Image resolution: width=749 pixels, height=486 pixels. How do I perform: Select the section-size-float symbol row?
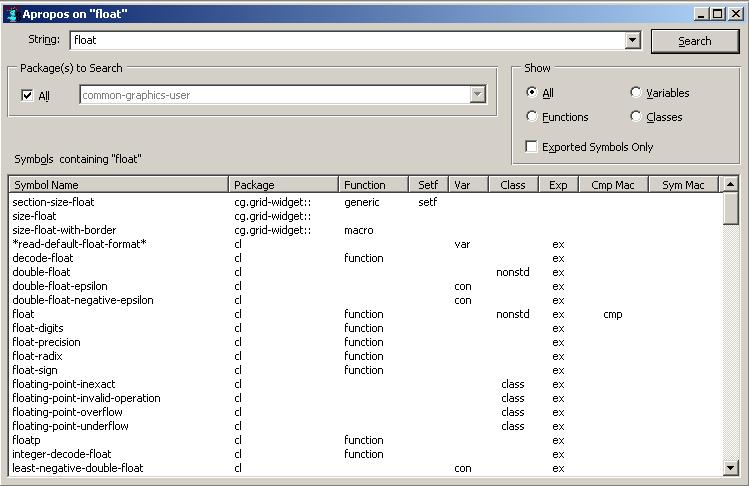point(53,202)
